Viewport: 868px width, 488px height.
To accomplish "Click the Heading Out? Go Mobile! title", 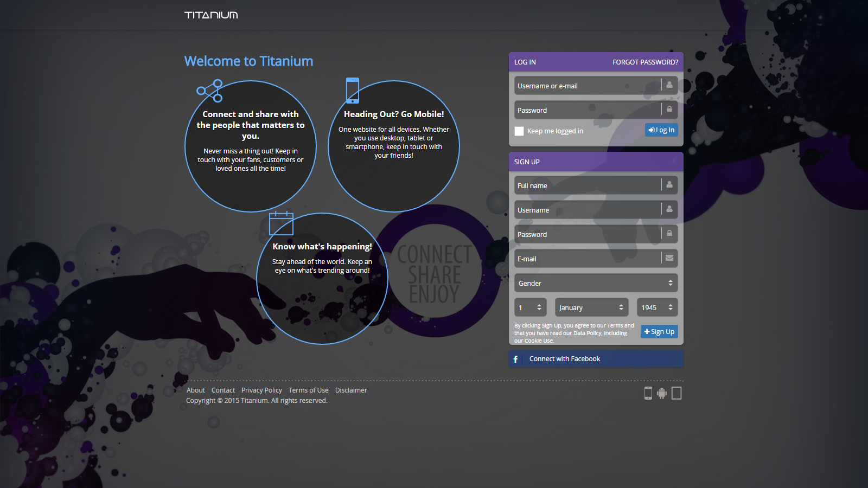I will point(394,114).
